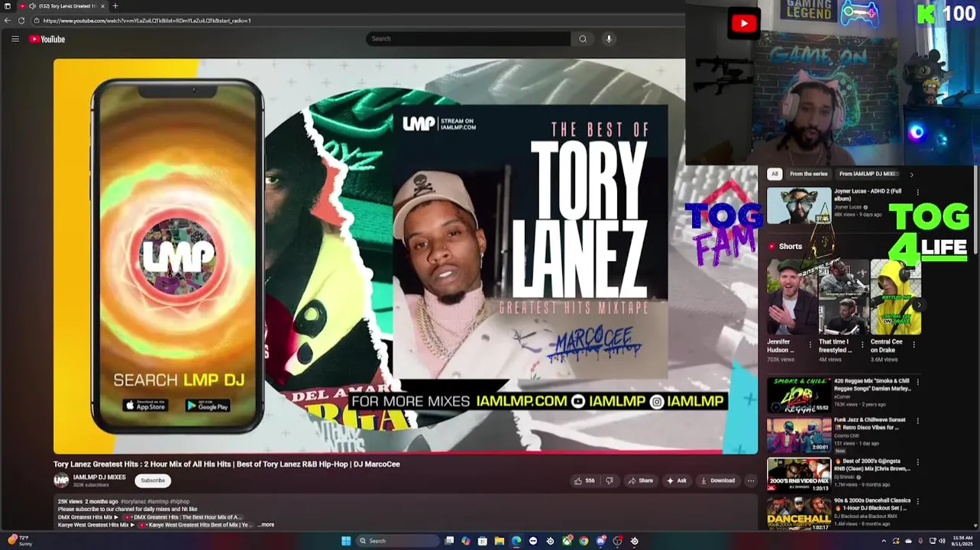
Task: Play the 'That time I freestyled' short
Action: pyautogui.click(x=843, y=297)
